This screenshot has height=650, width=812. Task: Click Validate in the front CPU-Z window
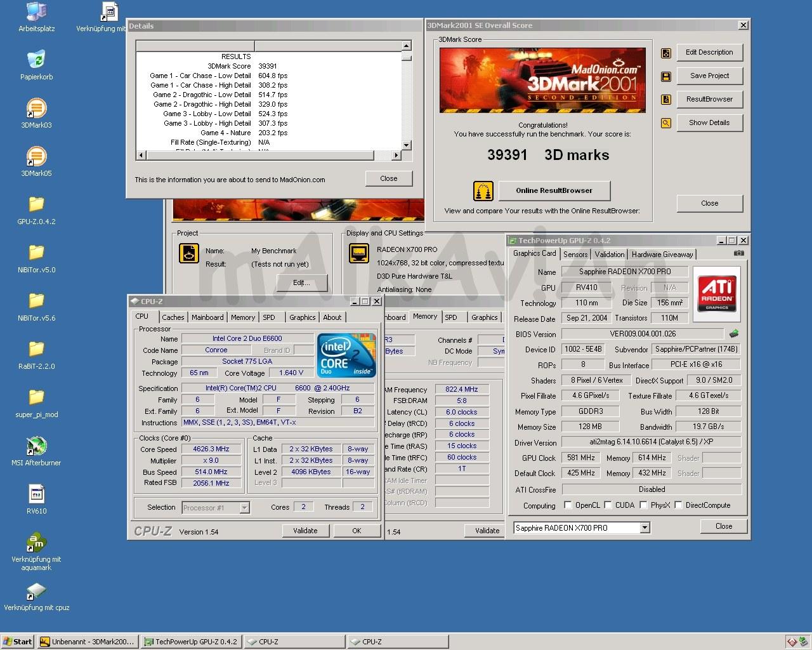click(305, 531)
